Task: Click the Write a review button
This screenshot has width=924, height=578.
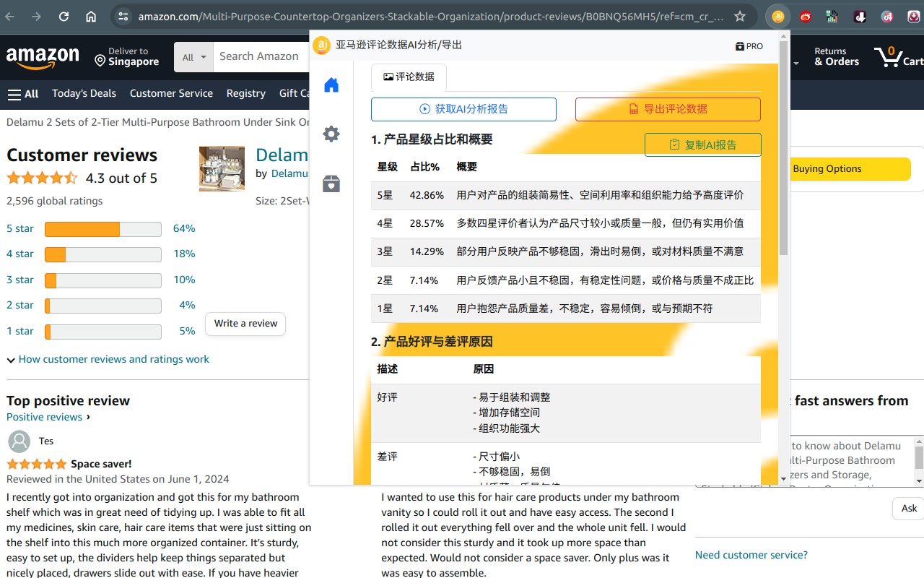Action: (245, 324)
